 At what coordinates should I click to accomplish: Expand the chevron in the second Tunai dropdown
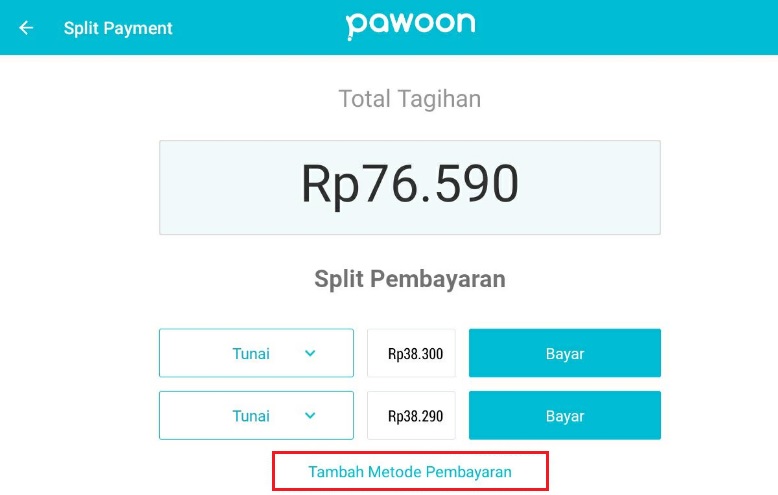pos(310,416)
